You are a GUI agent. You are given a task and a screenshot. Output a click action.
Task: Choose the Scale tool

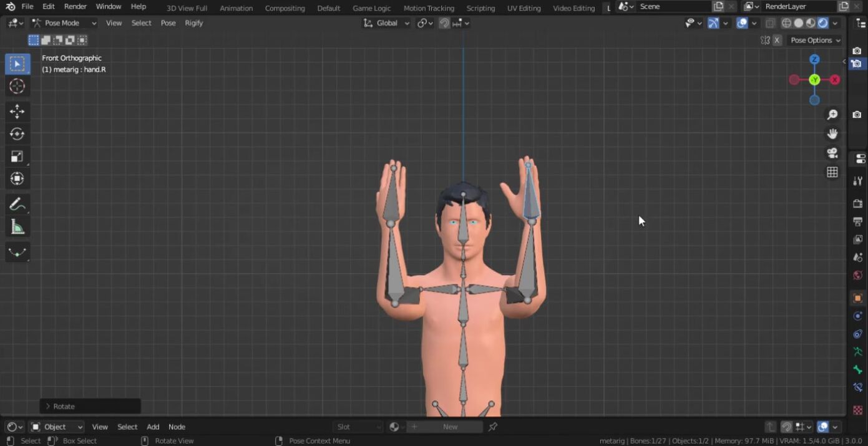(x=17, y=157)
